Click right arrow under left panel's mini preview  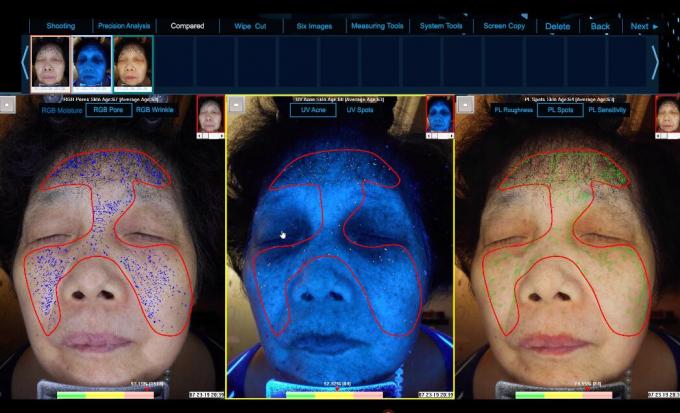click(x=222, y=136)
